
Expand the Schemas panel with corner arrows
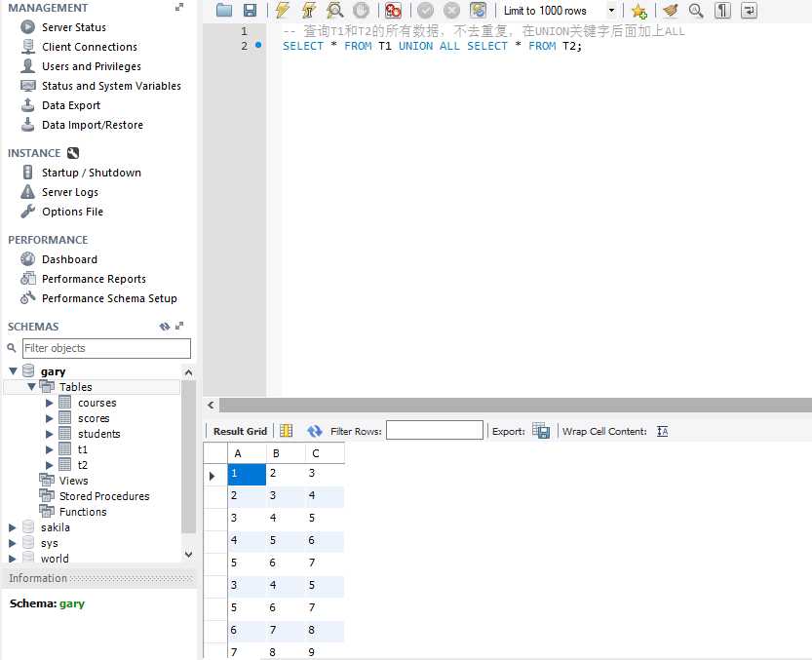179,326
